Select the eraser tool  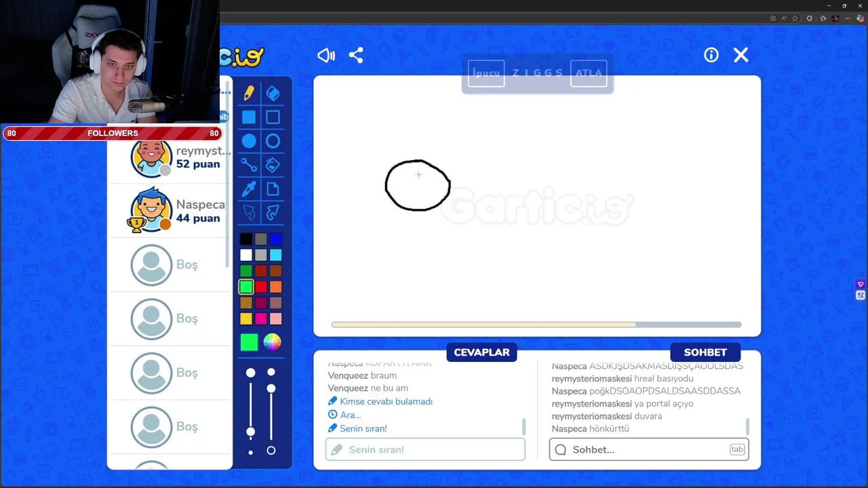coord(273,93)
